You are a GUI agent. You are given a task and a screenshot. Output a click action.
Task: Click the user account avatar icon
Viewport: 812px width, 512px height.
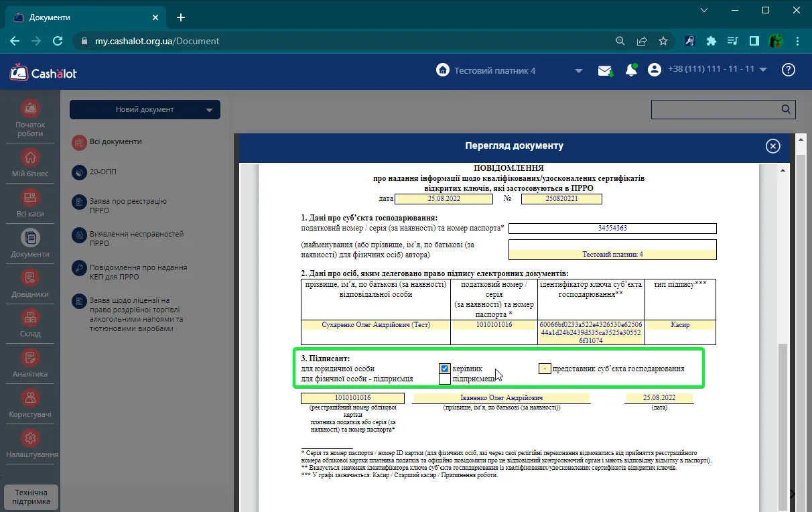click(x=655, y=70)
